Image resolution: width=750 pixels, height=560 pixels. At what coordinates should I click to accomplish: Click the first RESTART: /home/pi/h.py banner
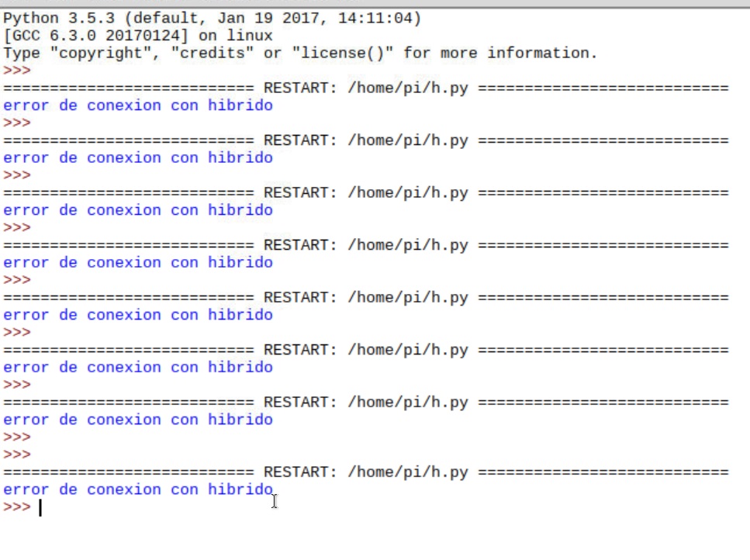(x=366, y=88)
